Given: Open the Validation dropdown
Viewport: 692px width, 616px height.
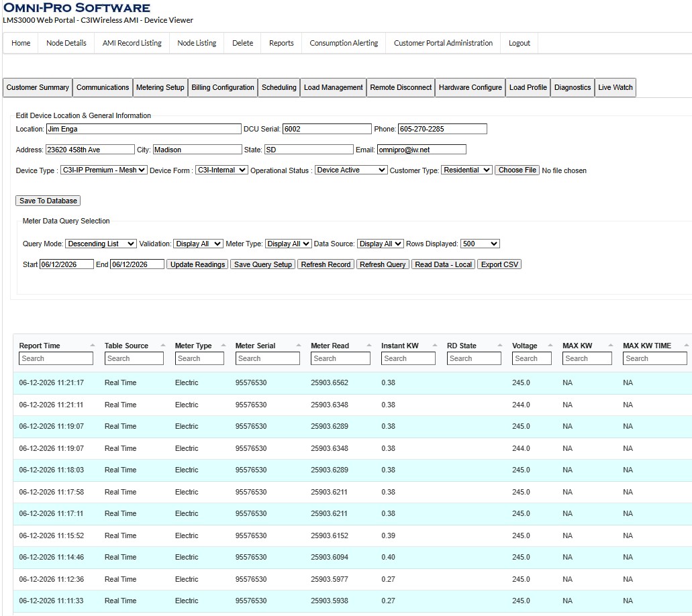Looking at the screenshot, I should pos(198,244).
